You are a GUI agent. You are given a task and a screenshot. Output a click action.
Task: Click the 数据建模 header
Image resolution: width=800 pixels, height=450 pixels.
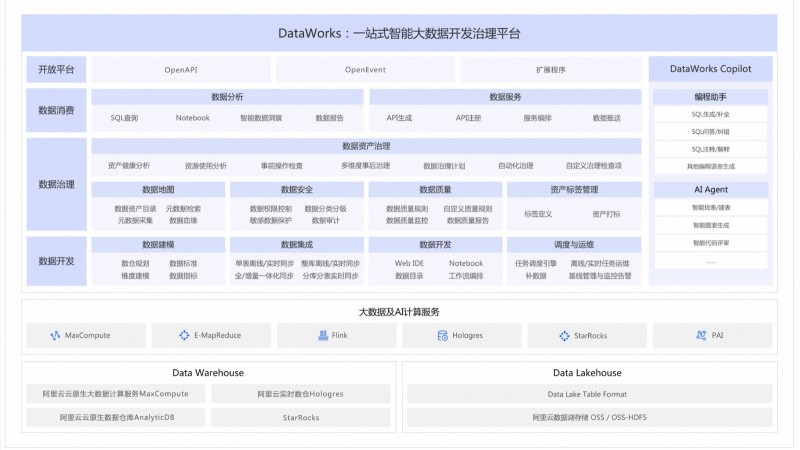point(158,245)
